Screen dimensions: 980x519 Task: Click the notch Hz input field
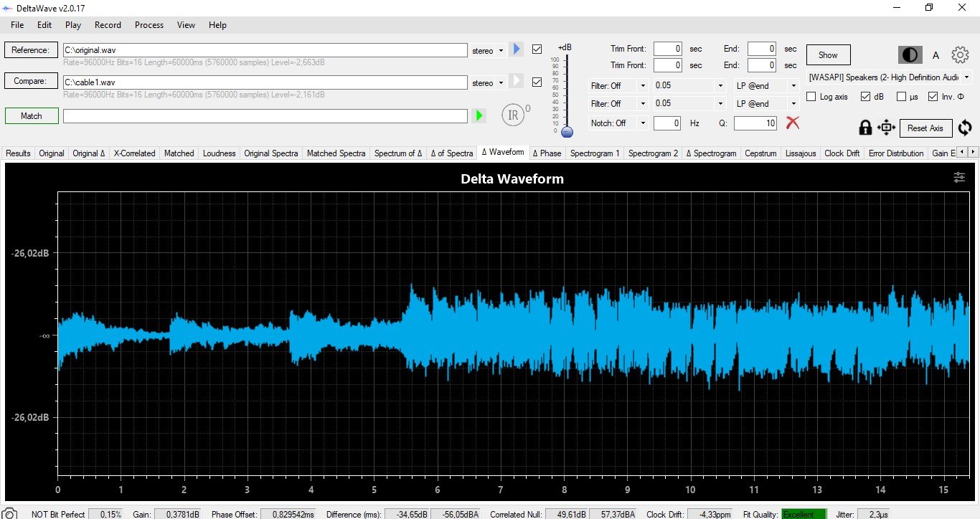pyautogui.click(x=666, y=123)
